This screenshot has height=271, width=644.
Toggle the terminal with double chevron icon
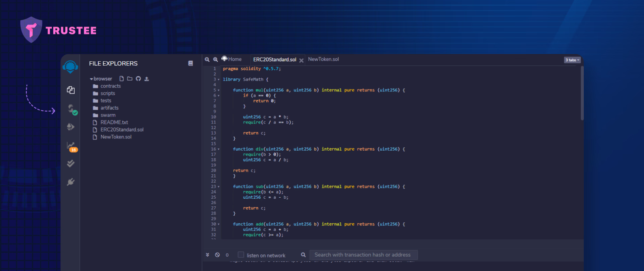208,255
